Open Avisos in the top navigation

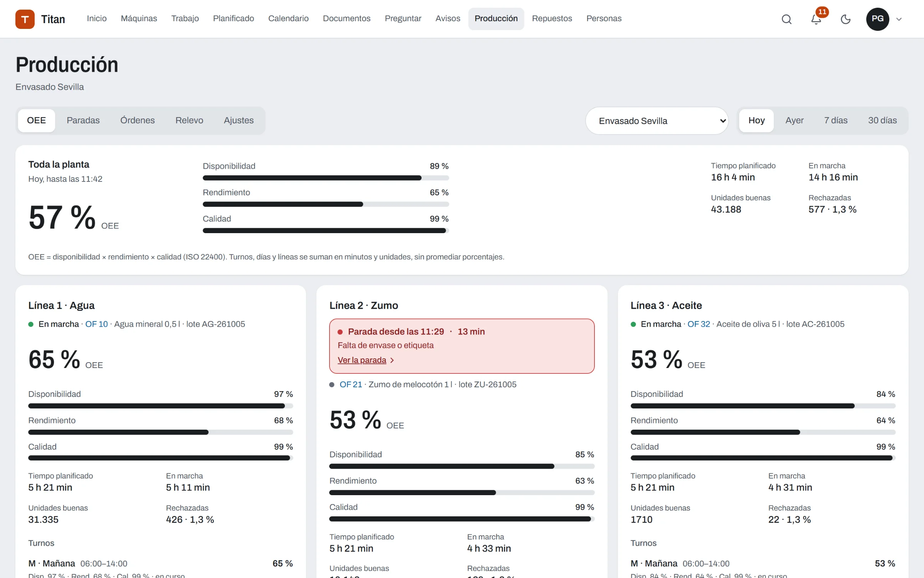[x=448, y=18]
